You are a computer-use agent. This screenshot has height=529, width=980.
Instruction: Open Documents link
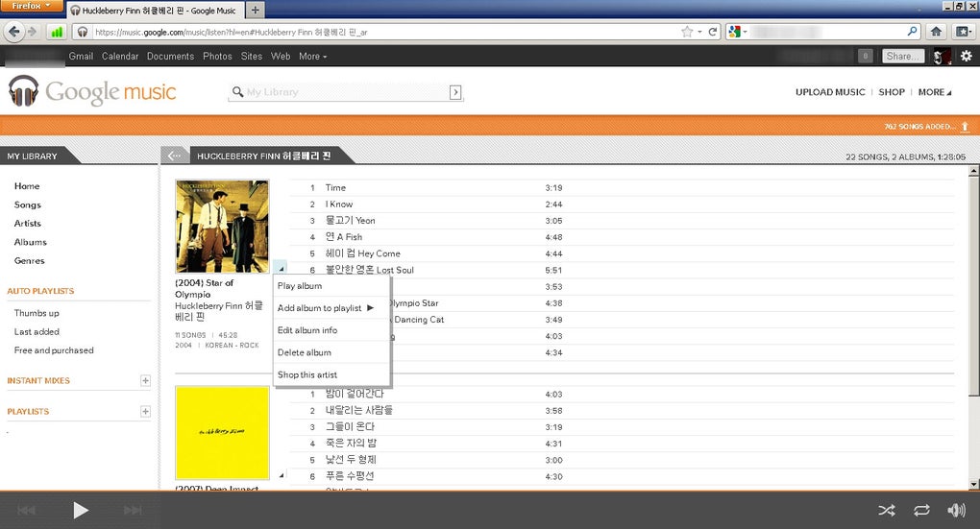(x=171, y=57)
